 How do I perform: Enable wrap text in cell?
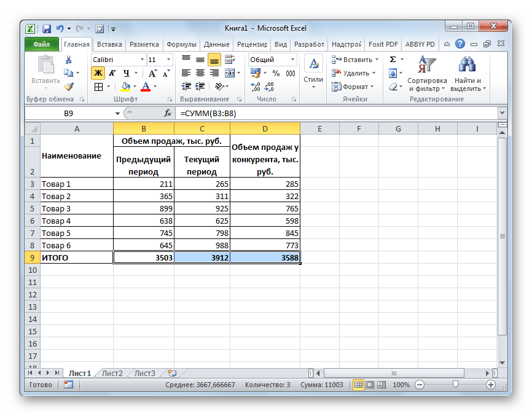230,60
